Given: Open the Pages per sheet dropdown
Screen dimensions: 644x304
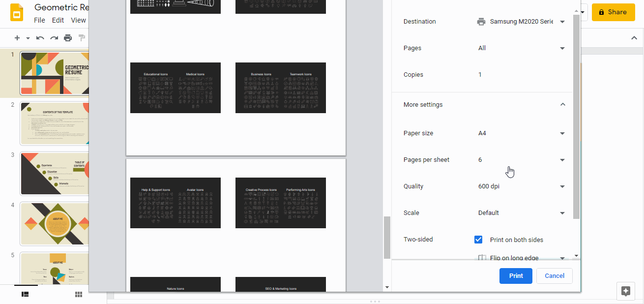Looking at the screenshot, I should 521,160.
